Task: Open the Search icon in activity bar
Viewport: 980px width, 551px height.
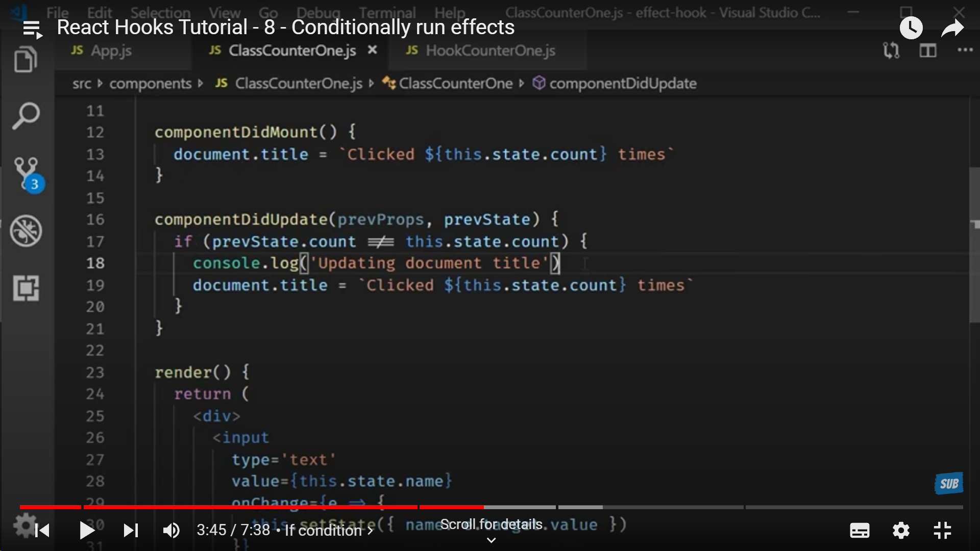Action: point(26,116)
